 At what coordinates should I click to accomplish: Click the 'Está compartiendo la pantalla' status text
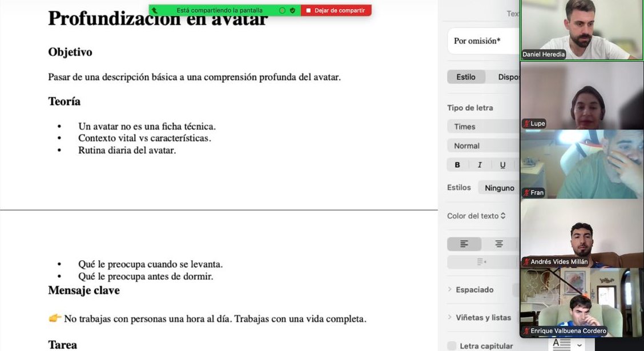point(219,10)
